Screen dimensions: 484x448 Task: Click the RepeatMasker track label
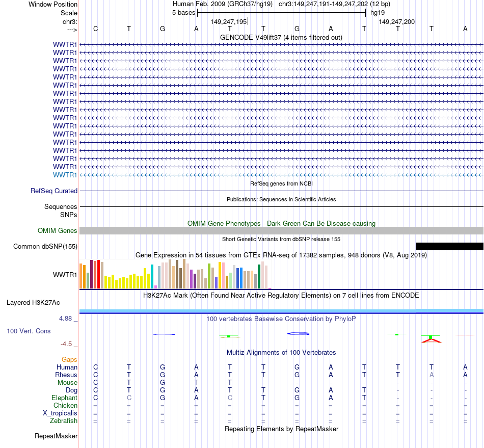[x=56, y=436]
